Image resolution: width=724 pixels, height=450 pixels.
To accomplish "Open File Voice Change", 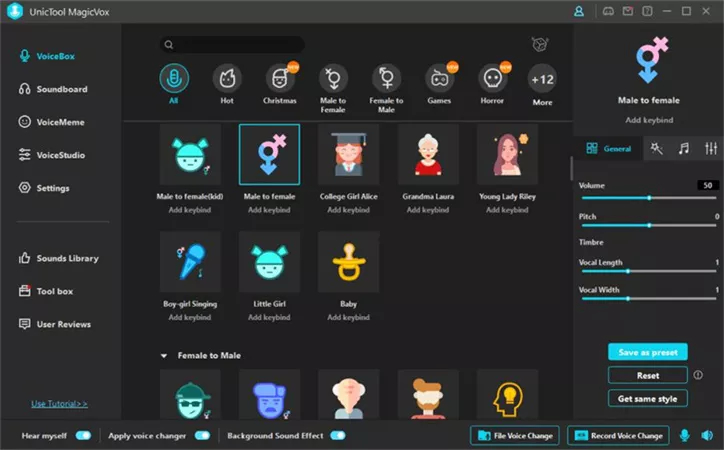I will click(x=515, y=436).
